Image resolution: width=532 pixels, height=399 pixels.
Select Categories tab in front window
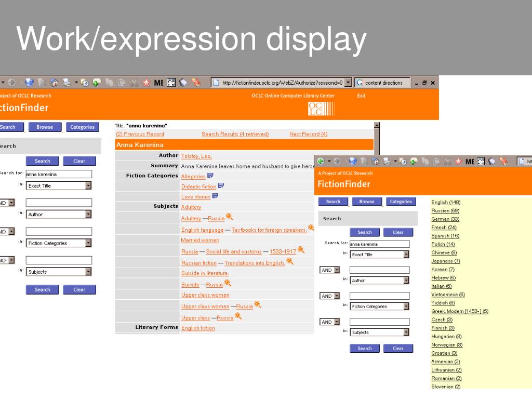[x=401, y=202]
